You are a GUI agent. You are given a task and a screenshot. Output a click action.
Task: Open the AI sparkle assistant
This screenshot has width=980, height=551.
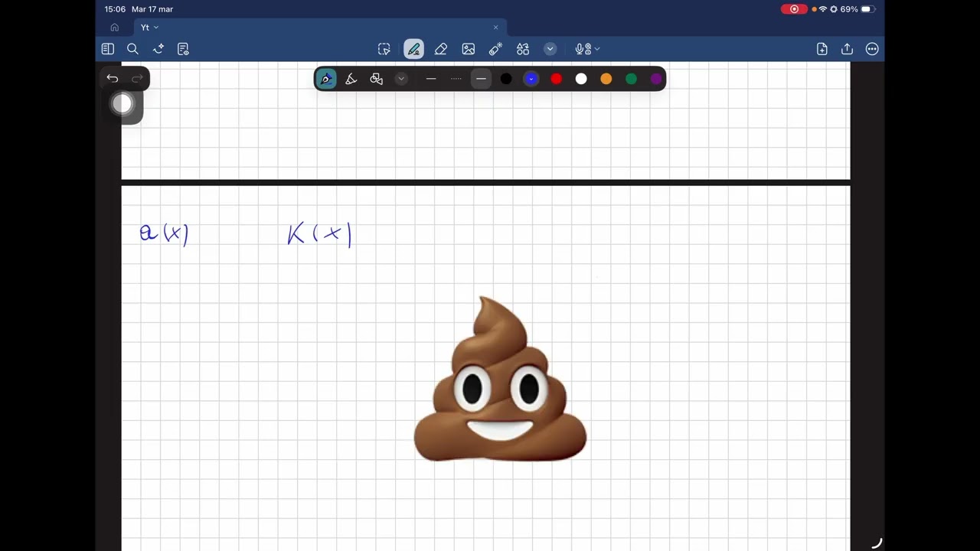pos(158,49)
